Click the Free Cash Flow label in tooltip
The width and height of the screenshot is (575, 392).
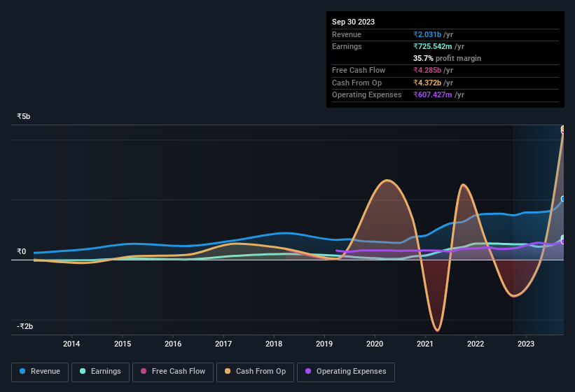click(x=359, y=70)
